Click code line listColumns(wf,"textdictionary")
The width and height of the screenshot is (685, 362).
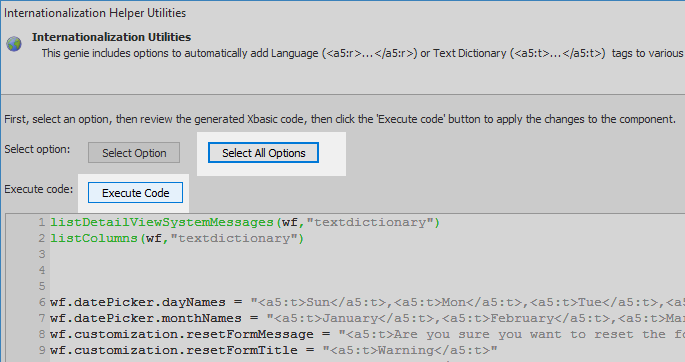[176, 238]
